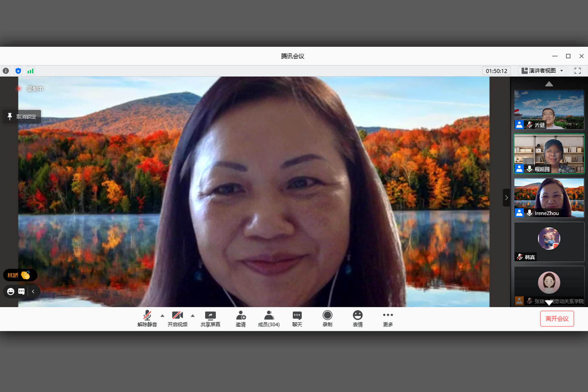
Task: Open Share Screen (共享屏幕)
Action: click(x=210, y=319)
